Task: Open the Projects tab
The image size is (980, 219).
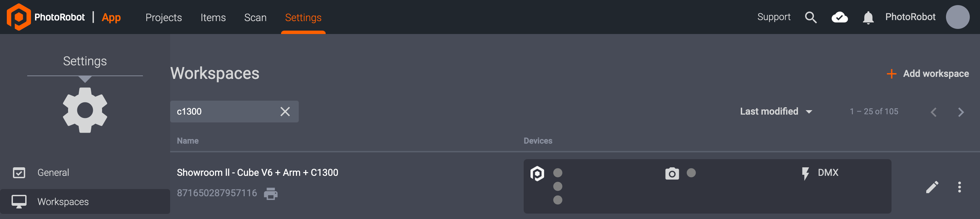Action: (x=164, y=17)
